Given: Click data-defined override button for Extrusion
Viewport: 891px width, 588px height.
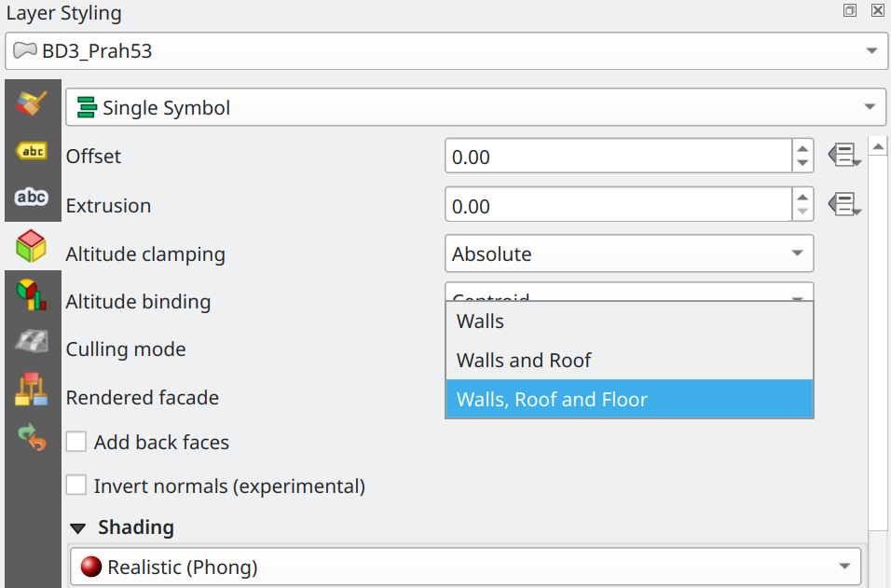Looking at the screenshot, I should (843, 205).
